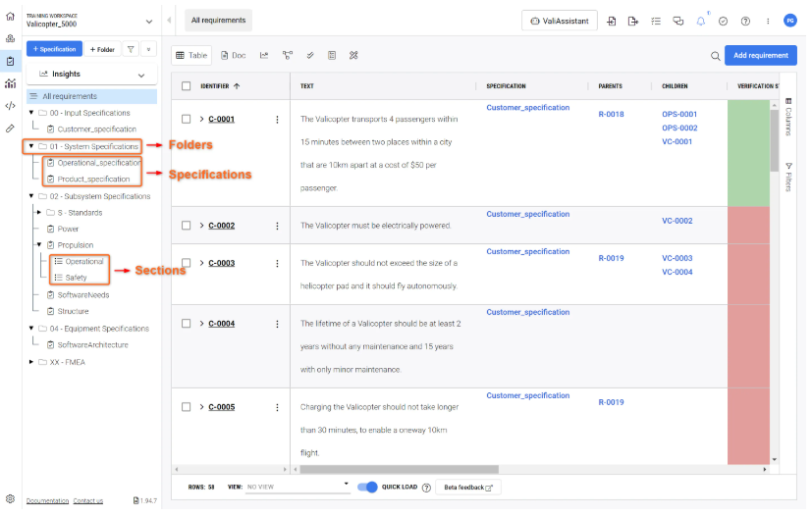Image resolution: width=812 pixels, height=516 pixels.
Task: Open the comments chat icon
Action: (678, 21)
